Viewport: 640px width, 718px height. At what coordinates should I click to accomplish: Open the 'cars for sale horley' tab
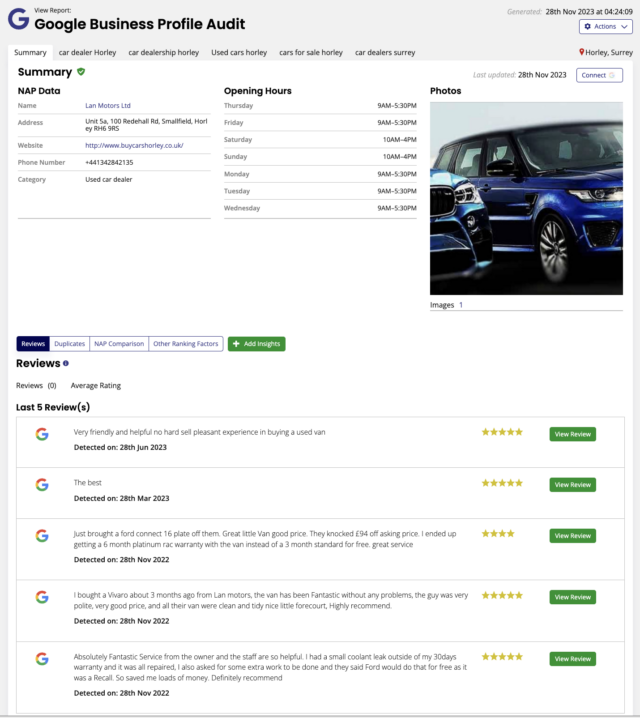311,52
